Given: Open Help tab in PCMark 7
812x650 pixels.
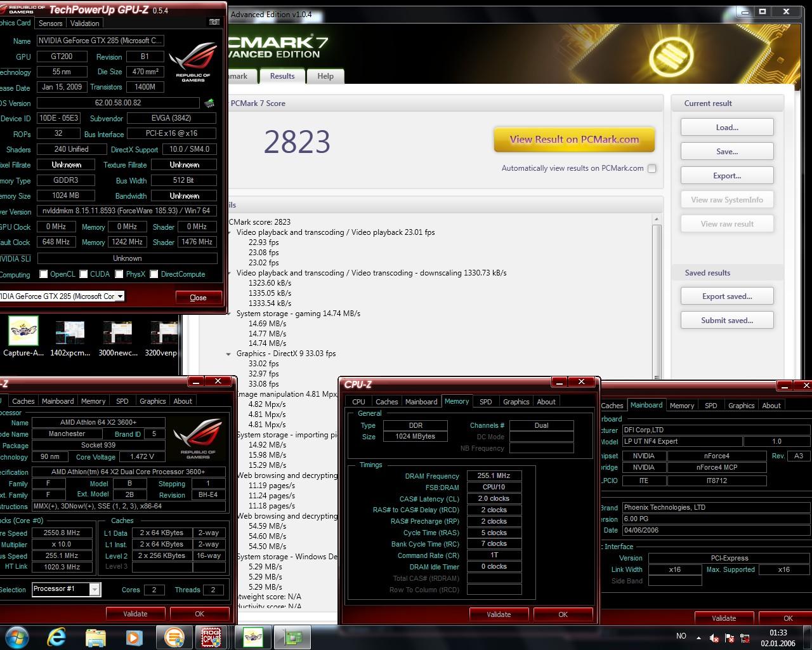Looking at the screenshot, I should click(325, 76).
